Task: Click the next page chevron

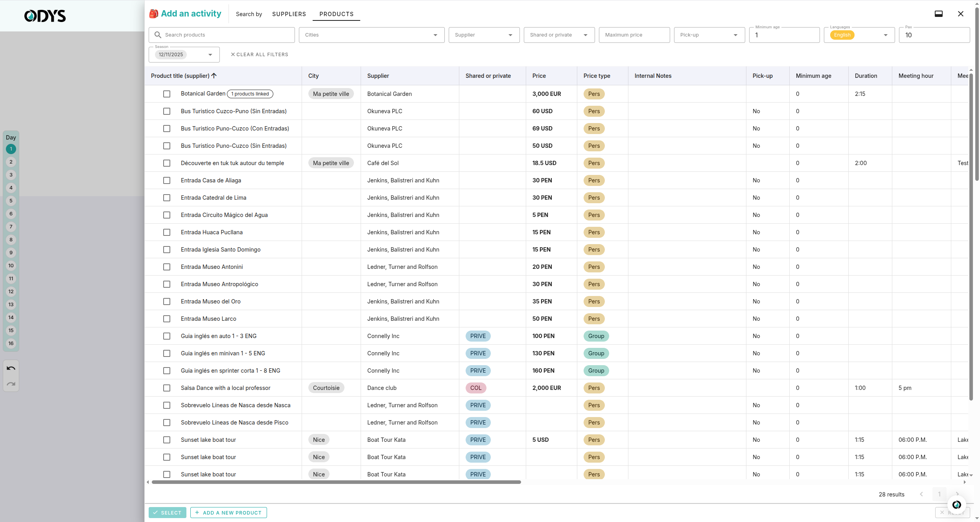Action: click(957, 494)
